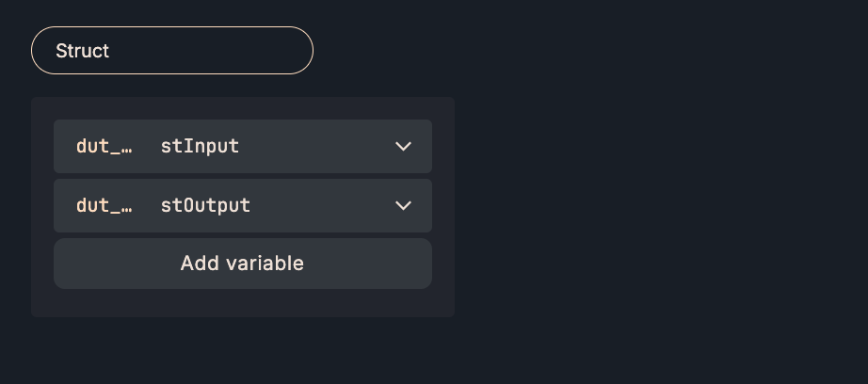Show details for stOutput via its chevron
Image resolution: width=868 pixels, height=384 pixels.
click(x=404, y=206)
